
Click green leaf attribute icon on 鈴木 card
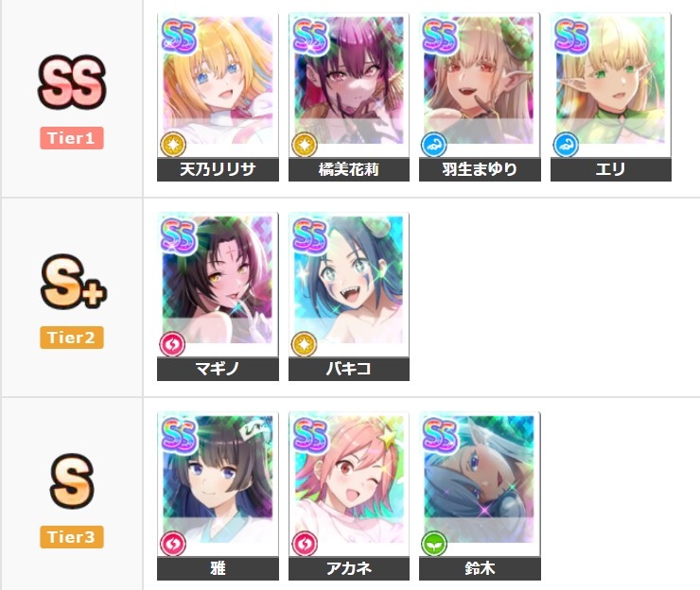tap(434, 544)
